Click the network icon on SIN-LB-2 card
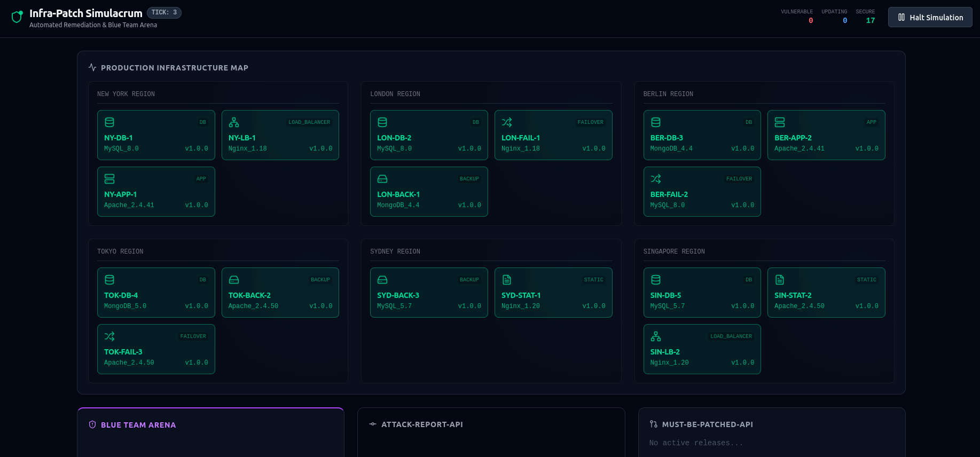Image resolution: width=980 pixels, height=457 pixels. click(x=656, y=336)
